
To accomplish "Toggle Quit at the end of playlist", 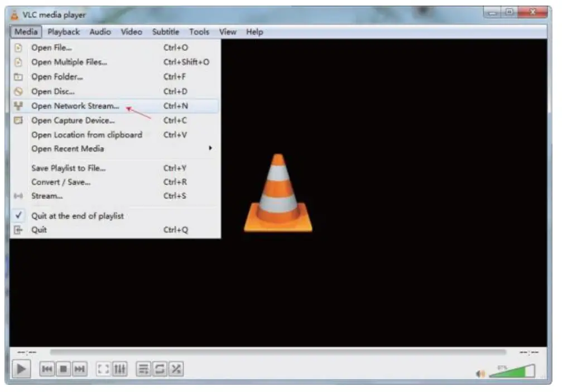I will tap(115, 216).
